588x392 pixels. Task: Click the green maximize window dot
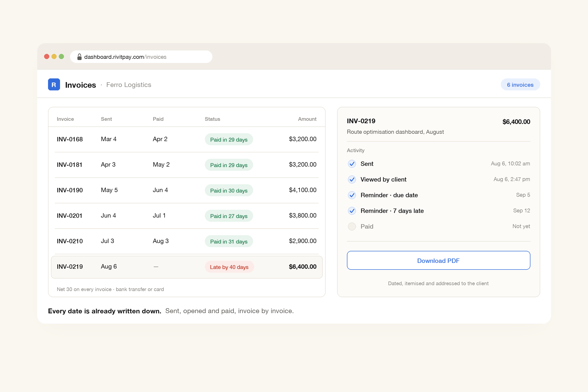point(61,57)
